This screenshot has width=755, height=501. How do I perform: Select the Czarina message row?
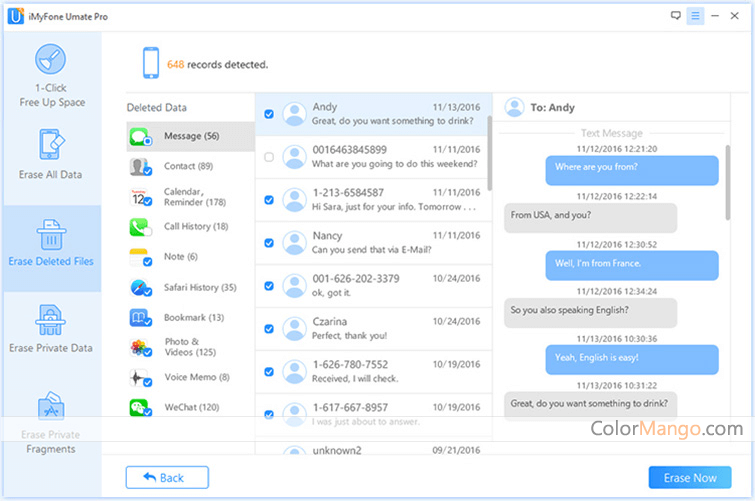[x=380, y=329]
